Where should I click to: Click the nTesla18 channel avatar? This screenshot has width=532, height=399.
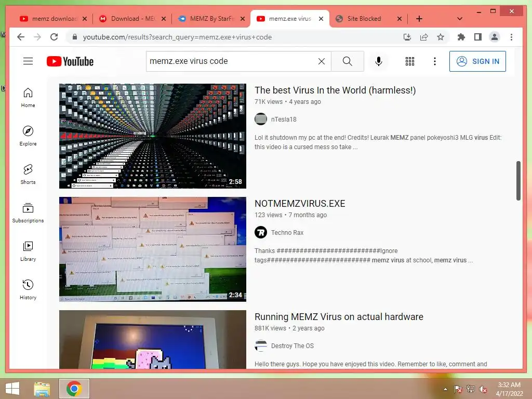[261, 119]
